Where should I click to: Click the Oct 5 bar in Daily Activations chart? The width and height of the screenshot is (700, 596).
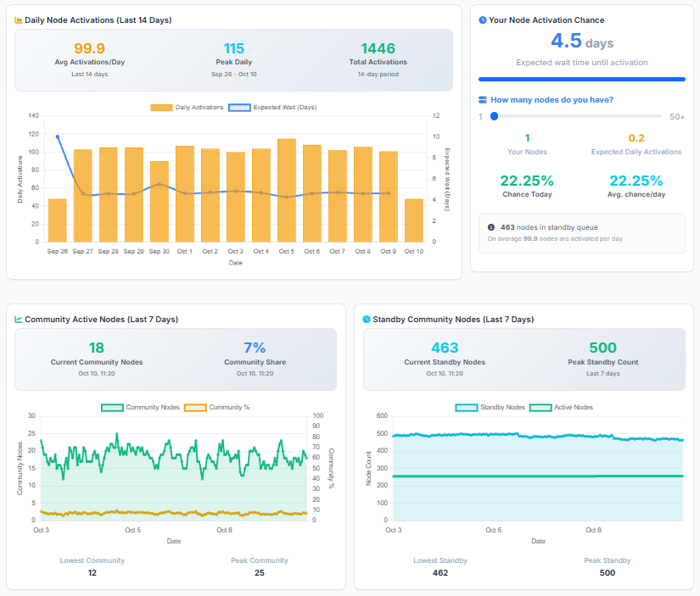click(287, 191)
